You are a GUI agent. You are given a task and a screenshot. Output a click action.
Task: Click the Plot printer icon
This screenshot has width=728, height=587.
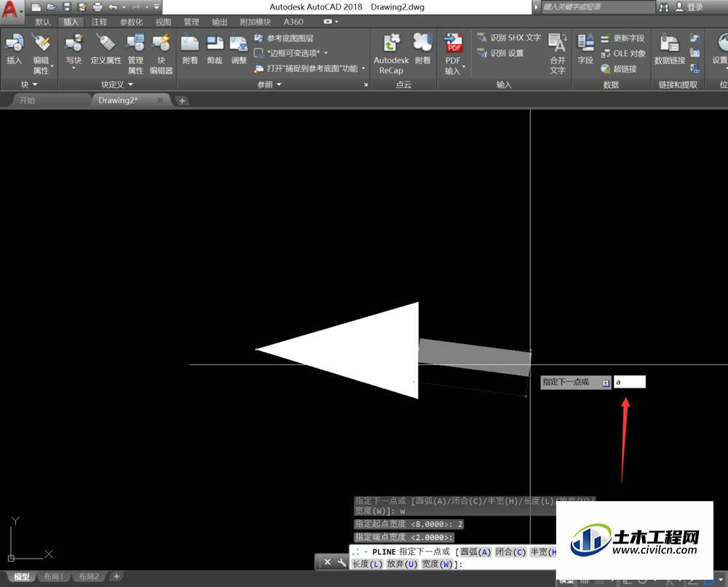98,7
